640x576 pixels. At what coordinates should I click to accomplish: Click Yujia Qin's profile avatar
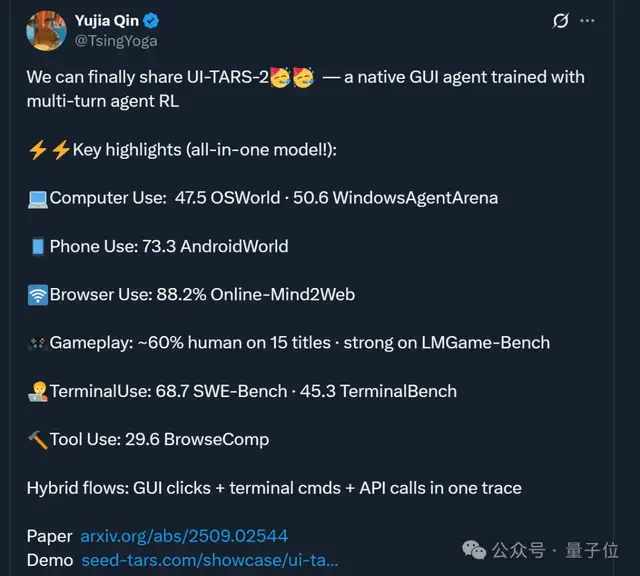pyautogui.click(x=46, y=30)
